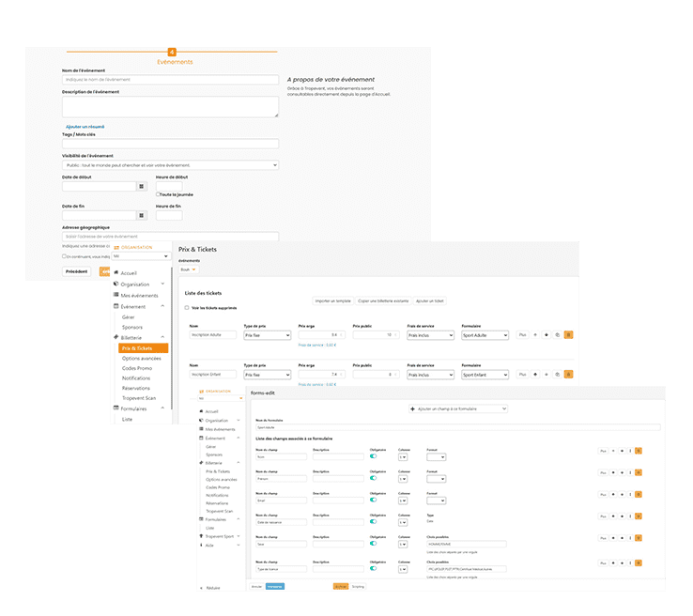Click the Organisation header icon in Prix & Tickets sidebar
Screen dimensions: 693x616
tap(116, 248)
